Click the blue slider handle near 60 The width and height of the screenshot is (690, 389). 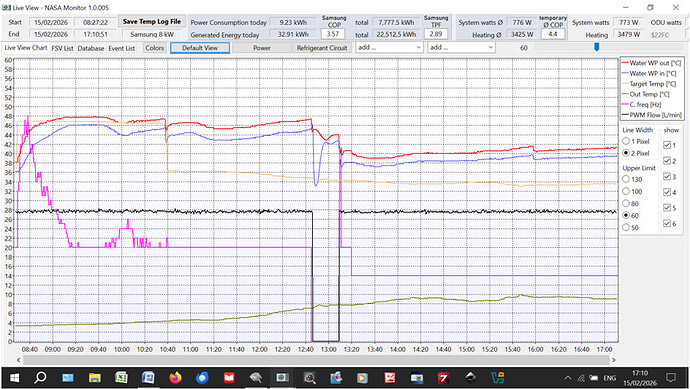pyautogui.click(x=597, y=47)
